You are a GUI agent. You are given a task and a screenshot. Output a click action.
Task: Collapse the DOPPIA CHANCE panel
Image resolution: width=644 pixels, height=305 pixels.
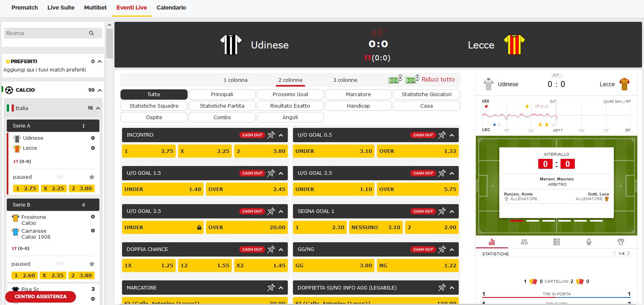[x=281, y=249]
